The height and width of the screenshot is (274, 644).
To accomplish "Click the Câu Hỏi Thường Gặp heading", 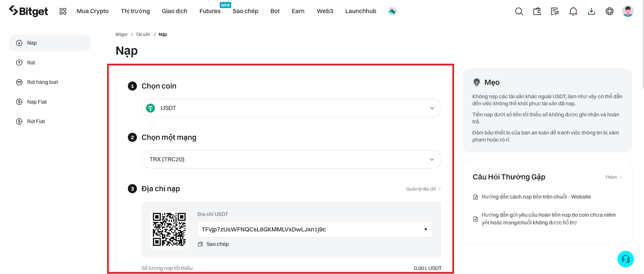I will point(509,177).
